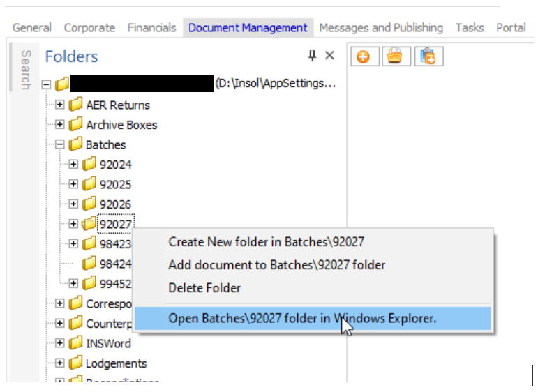The image size is (538, 392).
Task: Open the Messages and Publishing tab
Action: tap(381, 28)
